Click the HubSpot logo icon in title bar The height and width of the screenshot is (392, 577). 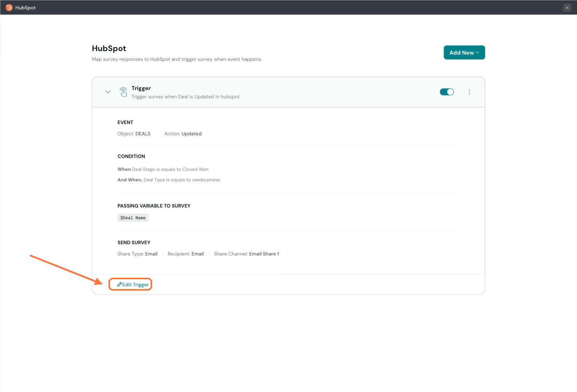9,7
